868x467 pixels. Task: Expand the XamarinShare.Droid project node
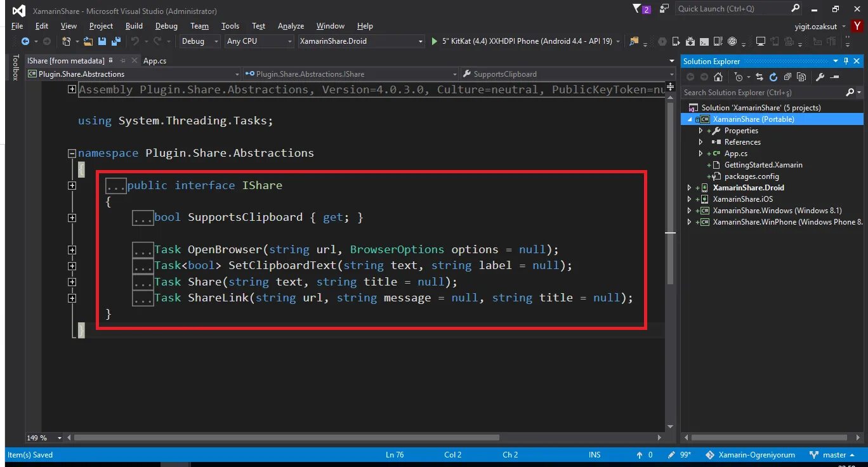coord(690,188)
